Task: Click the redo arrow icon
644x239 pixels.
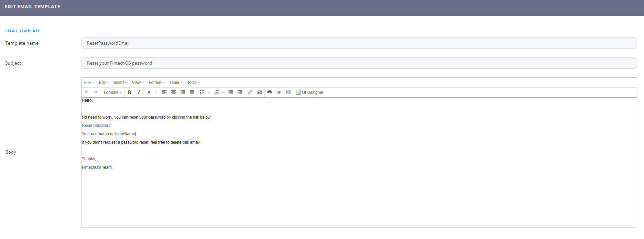Action: [96, 92]
